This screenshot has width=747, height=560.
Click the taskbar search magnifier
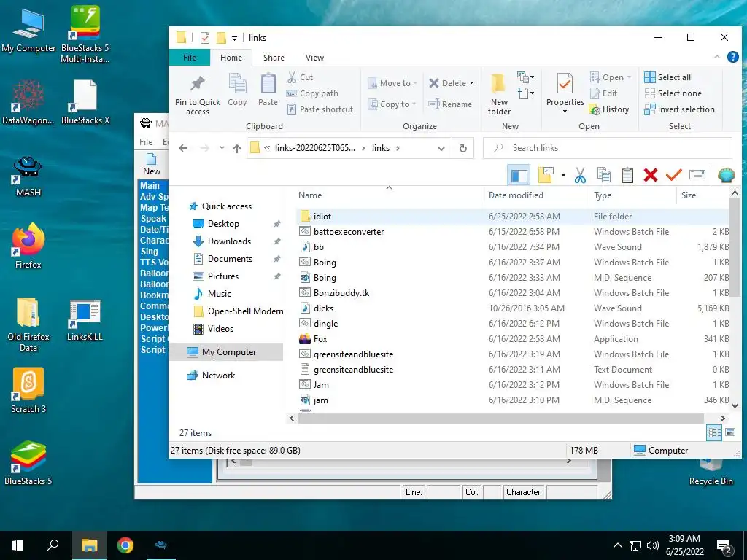point(53,545)
